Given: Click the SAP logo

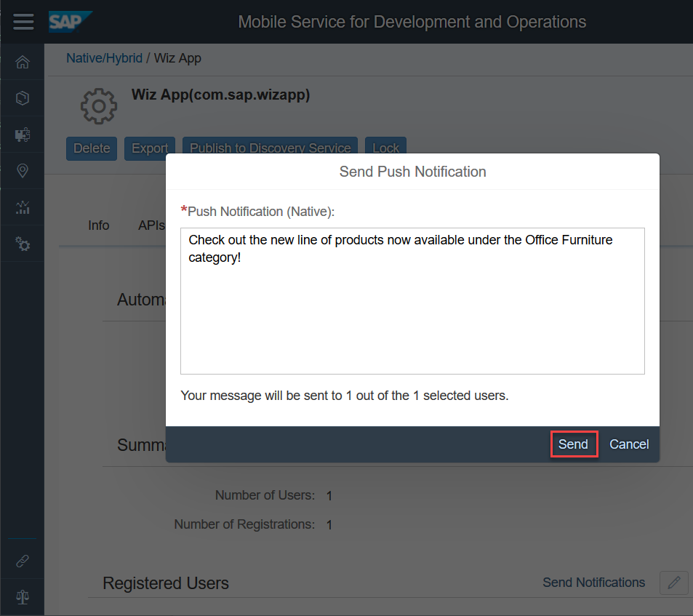Looking at the screenshot, I should (70, 22).
